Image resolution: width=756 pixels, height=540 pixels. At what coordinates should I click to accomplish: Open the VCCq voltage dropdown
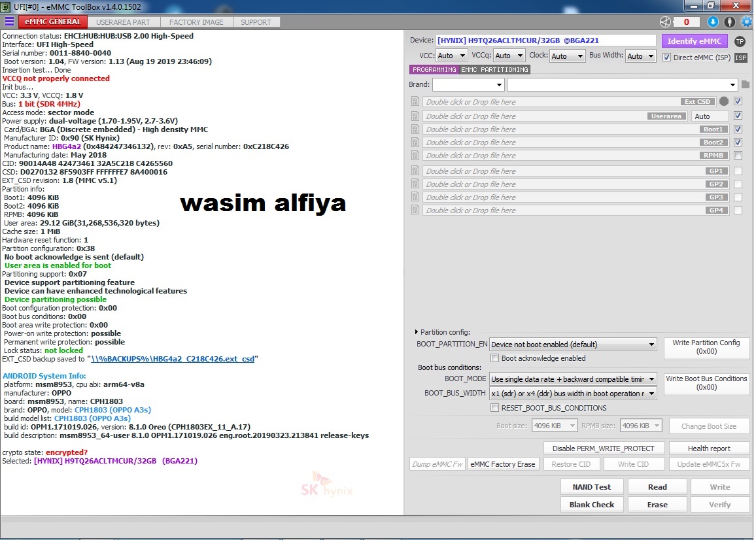tap(509, 56)
